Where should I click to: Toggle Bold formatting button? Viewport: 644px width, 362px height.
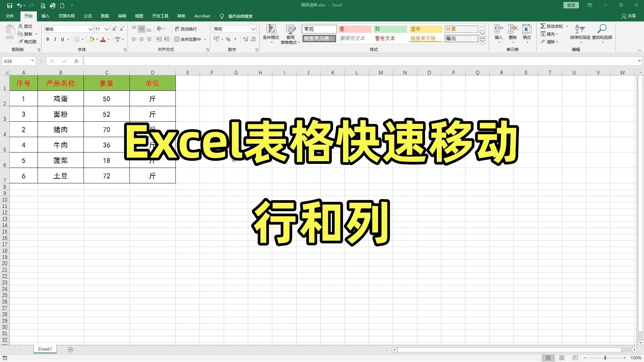click(48, 39)
